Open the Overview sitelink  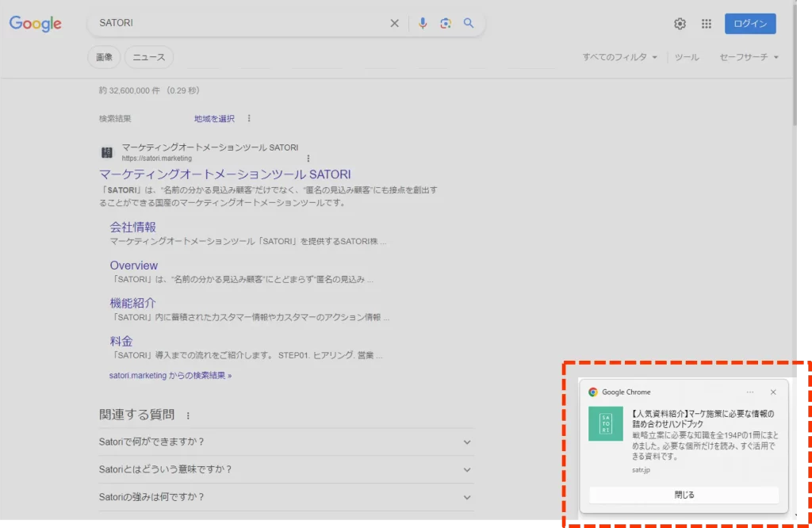click(133, 265)
